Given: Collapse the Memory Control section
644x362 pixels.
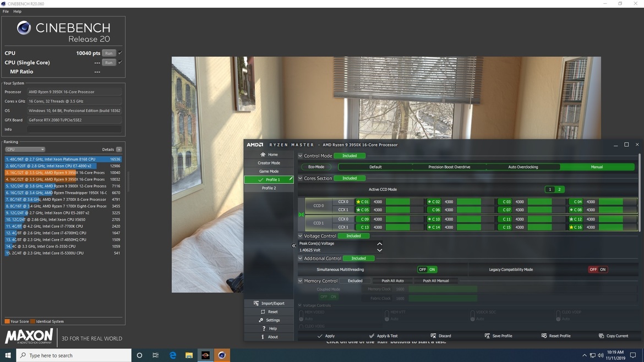Looking at the screenshot, I should (x=300, y=281).
